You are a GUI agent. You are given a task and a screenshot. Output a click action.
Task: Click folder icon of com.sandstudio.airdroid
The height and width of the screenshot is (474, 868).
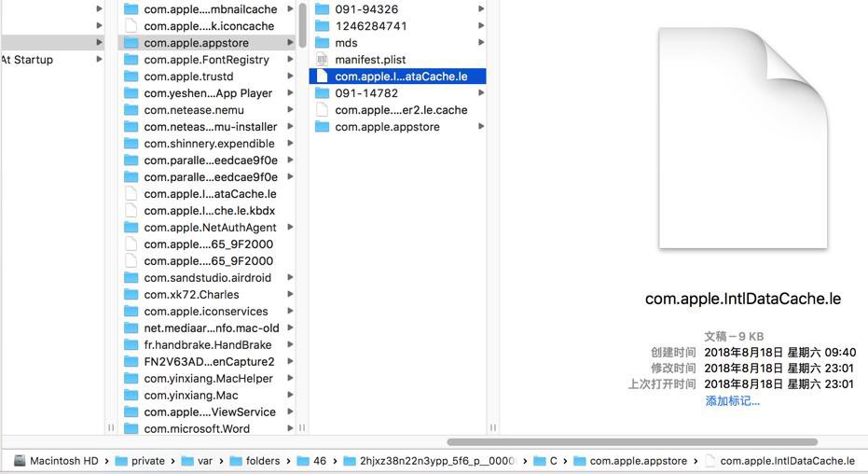131,277
